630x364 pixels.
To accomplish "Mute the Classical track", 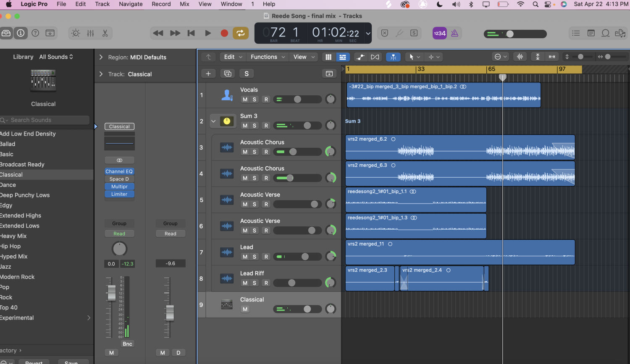I will [245, 309].
